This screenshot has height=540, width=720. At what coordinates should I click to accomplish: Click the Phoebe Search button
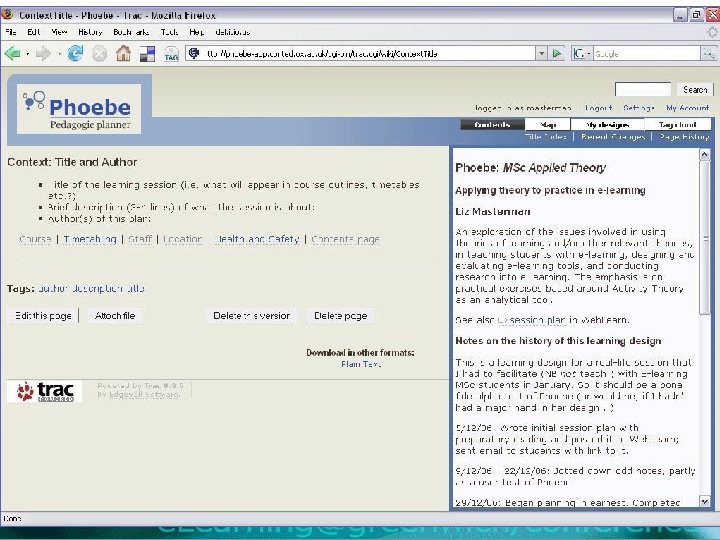tap(695, 90)
